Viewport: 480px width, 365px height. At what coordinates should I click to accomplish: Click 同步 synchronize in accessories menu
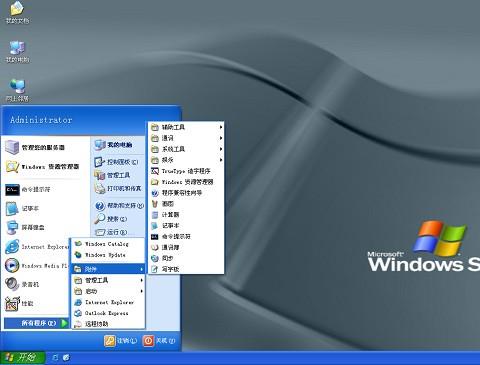[186, 258]
